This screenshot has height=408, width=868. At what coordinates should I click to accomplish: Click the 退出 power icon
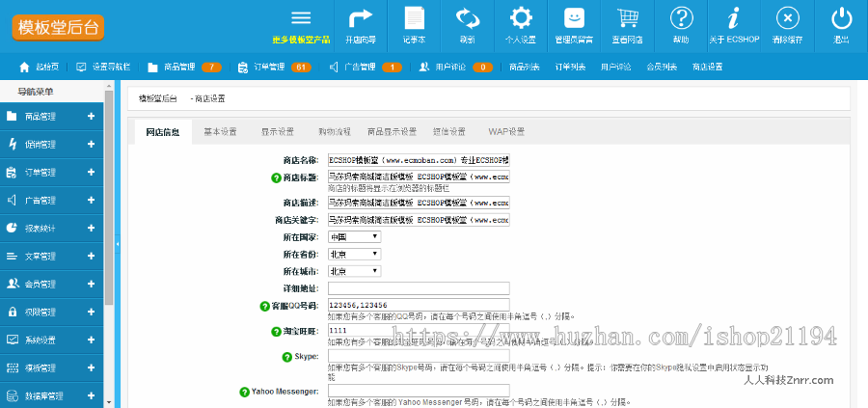click(x=841, y=17)
